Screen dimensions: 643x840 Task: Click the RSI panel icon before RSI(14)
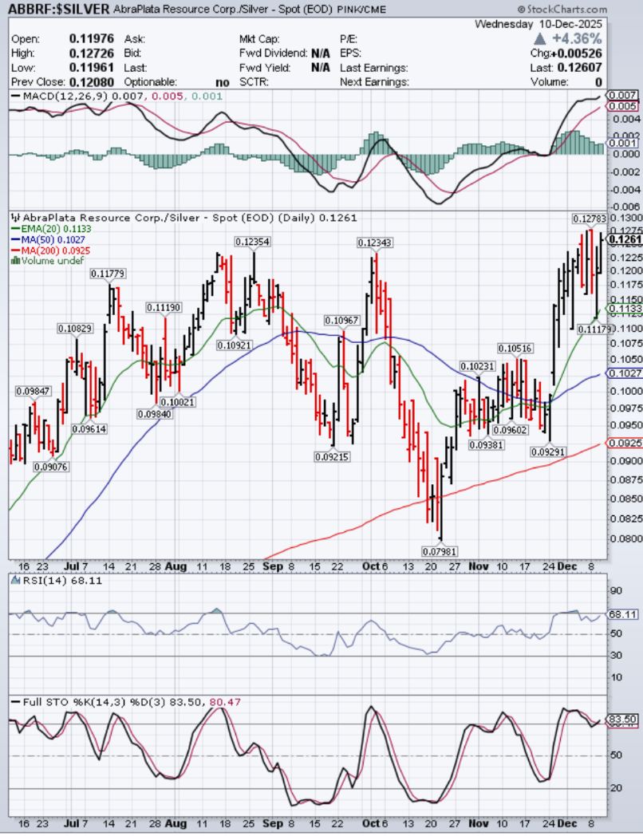coord(15,581)
